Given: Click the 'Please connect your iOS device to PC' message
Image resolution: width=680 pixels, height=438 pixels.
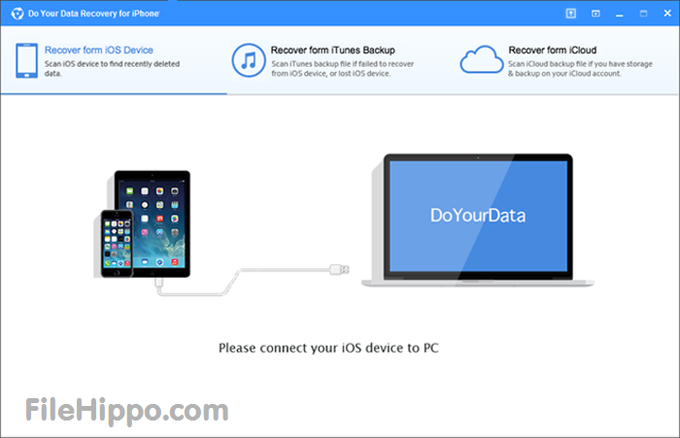Looking at the screenshot, I should (328, 348).
